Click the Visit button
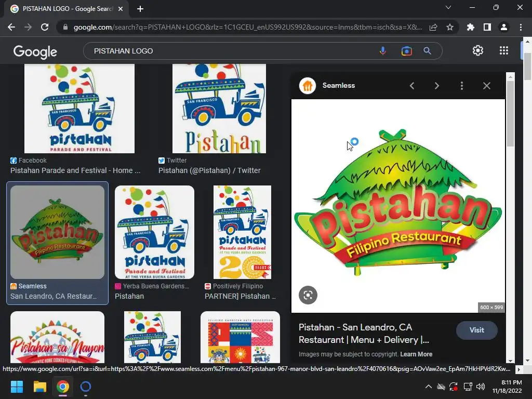The width and height of the screenshot is (532, 399). [477, 330]
